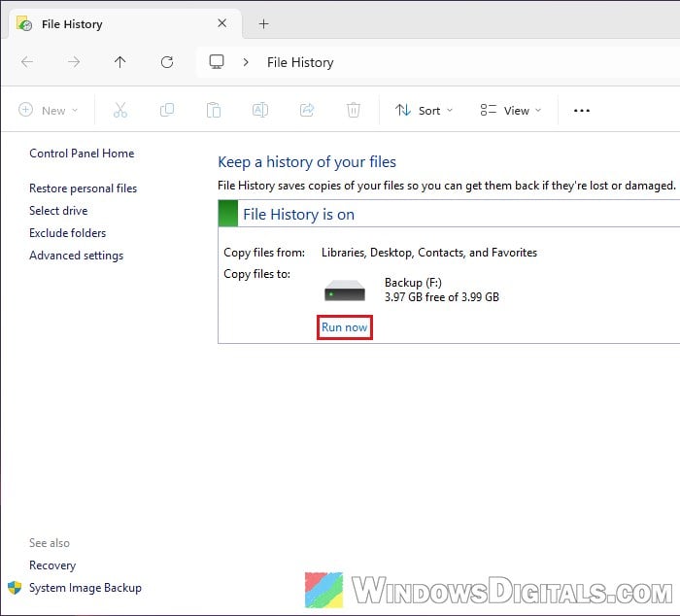Click the File History is on status
This screenshot has width=680, height=616.
coord(298,215)
